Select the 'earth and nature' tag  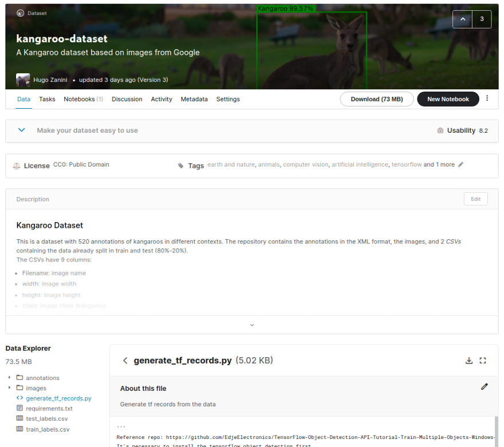tap(231, 164)
